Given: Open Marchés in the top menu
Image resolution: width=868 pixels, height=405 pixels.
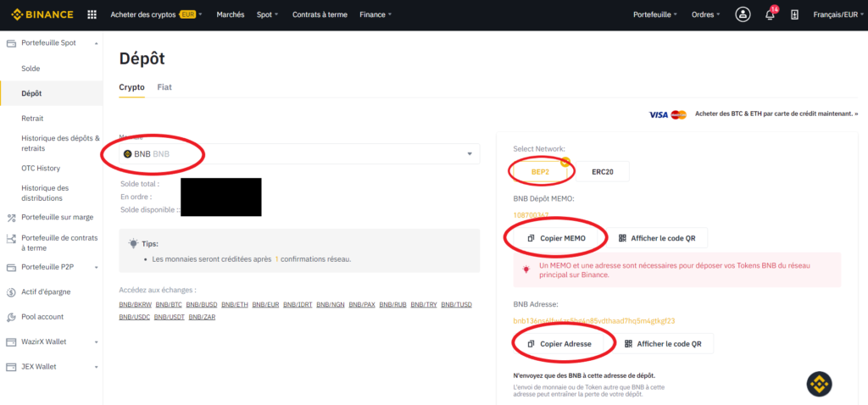Looking at the screenshot, I should [231, 15].
